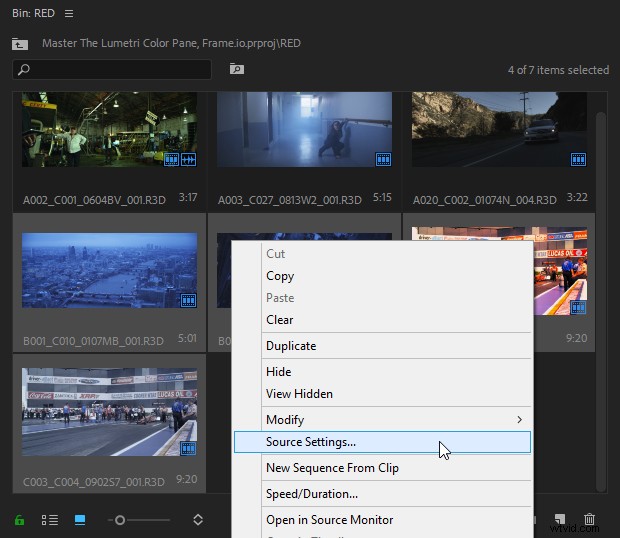Select the A002_C001_0604BV_001.R3D thumbnail

point(110,129)
